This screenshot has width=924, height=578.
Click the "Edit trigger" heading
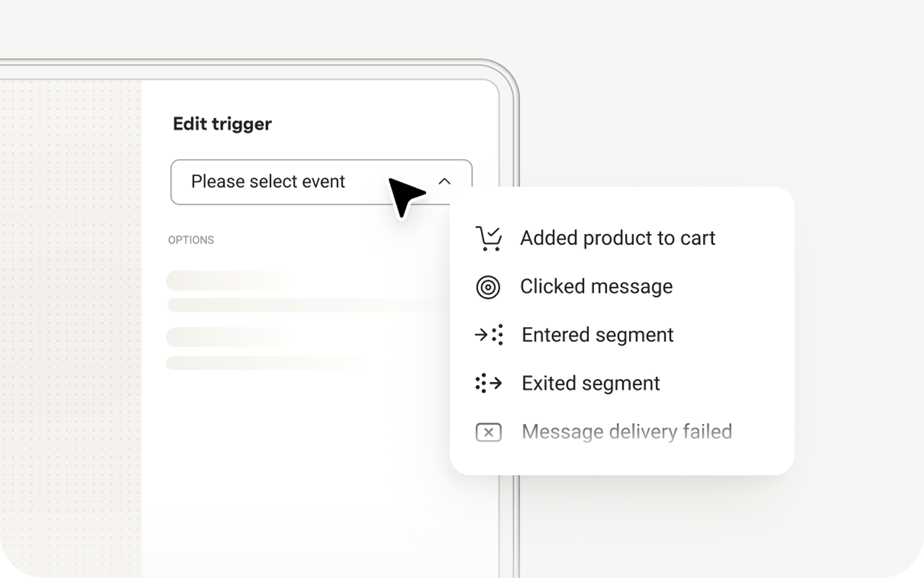pyautogui.click(x=222, y=124)
